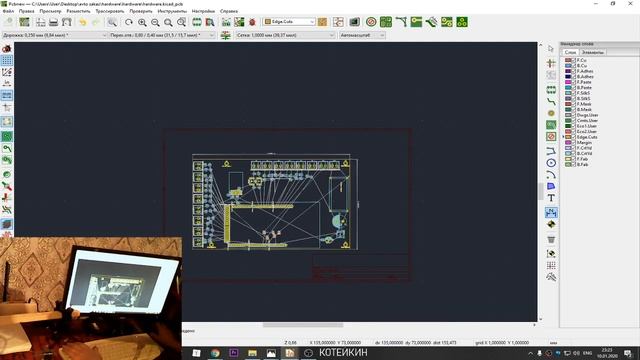Viewport: 640px width, 360px height.
Task: Click the vertical scrollbar thumb beside canvas
Action: (x=541, y=191)
